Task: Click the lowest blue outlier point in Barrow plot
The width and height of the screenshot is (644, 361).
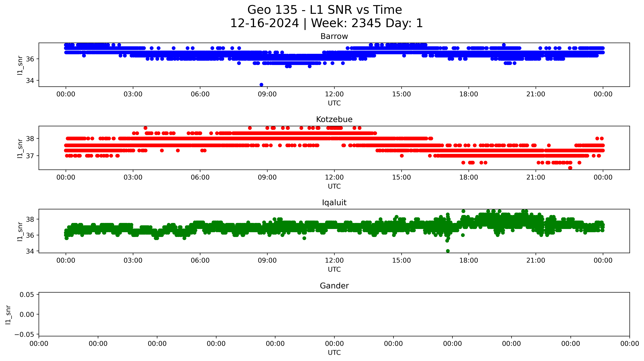Action: point(261,85)
